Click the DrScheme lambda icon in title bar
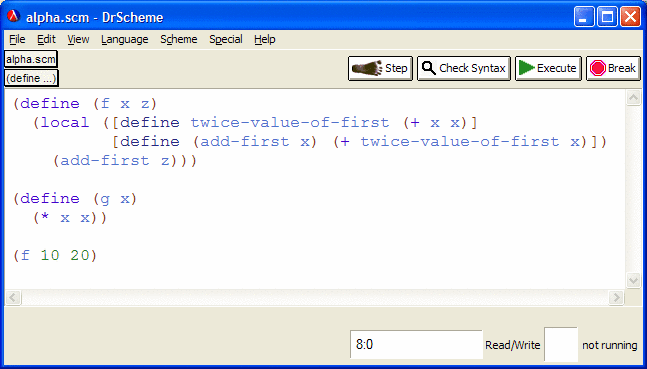Image resolution: width=647 pixels, height=369 pixels. 14,17
